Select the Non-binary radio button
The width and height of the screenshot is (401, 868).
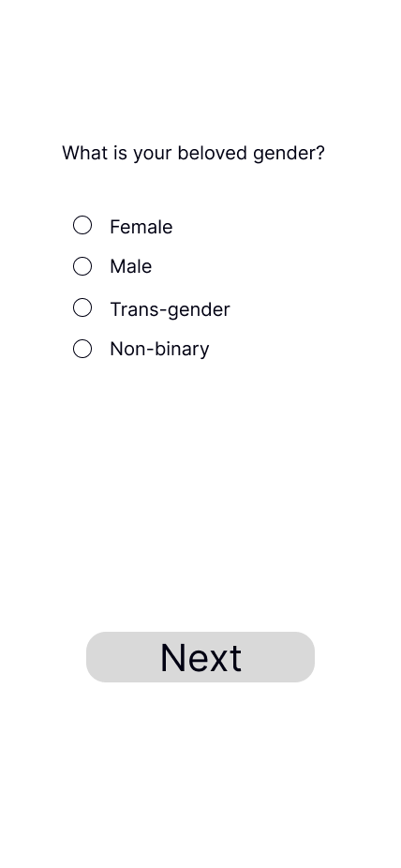coord(82,349)
